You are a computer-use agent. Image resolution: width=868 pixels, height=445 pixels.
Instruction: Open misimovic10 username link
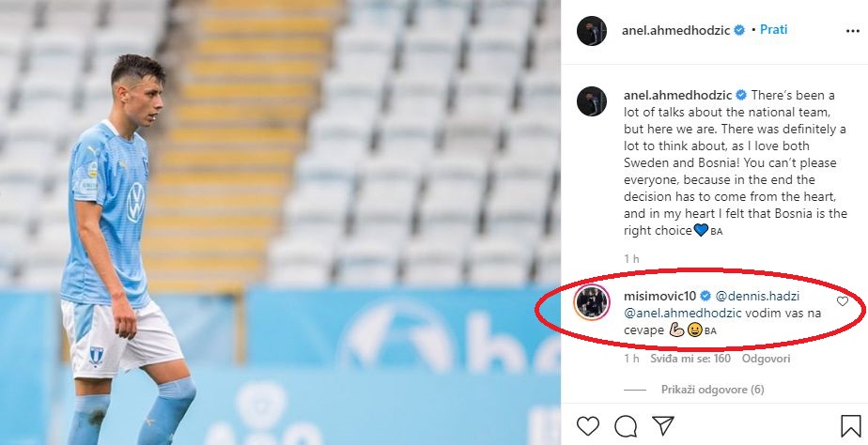659,297
